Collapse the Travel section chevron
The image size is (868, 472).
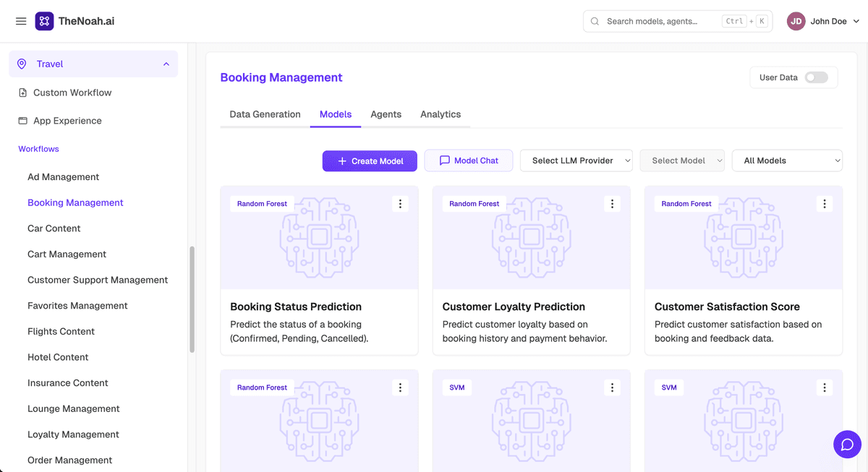[166, 64]
